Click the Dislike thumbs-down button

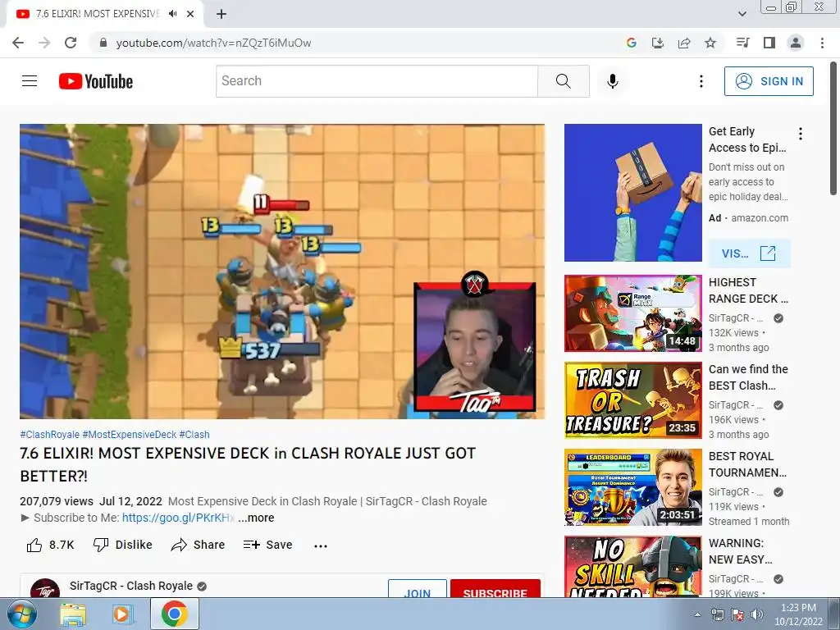123,545
